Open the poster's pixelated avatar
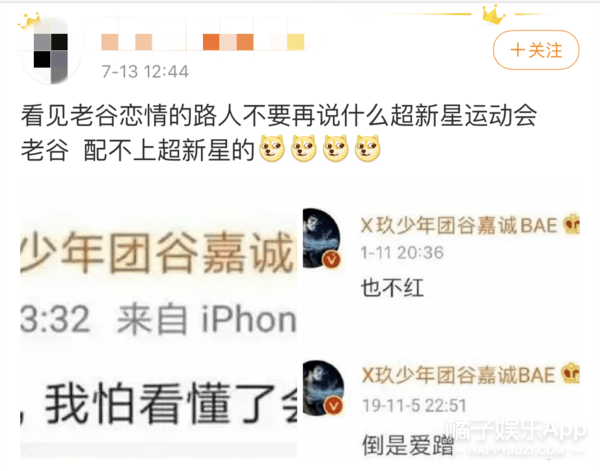 (51, 53)
